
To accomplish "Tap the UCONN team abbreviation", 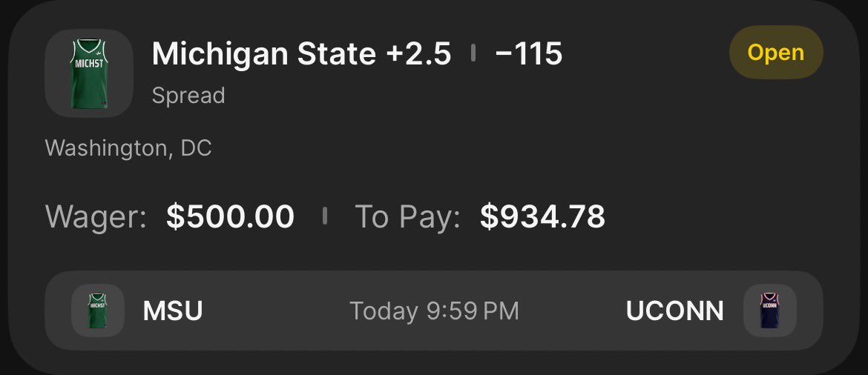I will (x=674, y=311).
